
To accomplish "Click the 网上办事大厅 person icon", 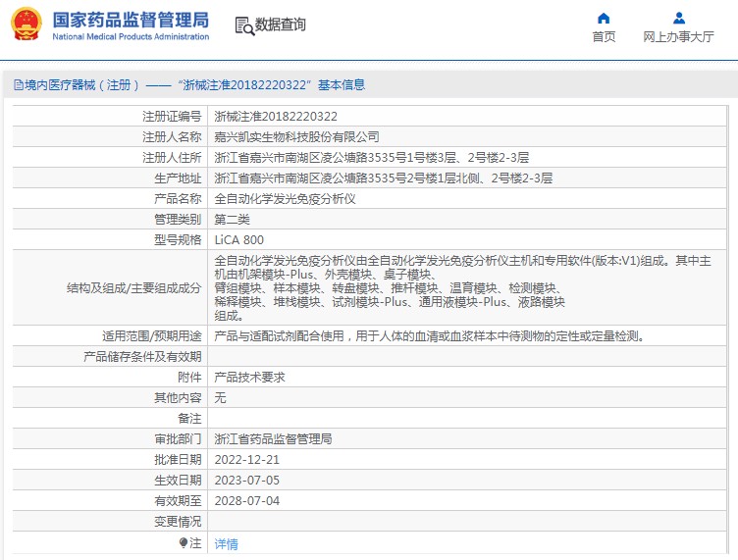I will pyautogui.click(x=678, y=18).
